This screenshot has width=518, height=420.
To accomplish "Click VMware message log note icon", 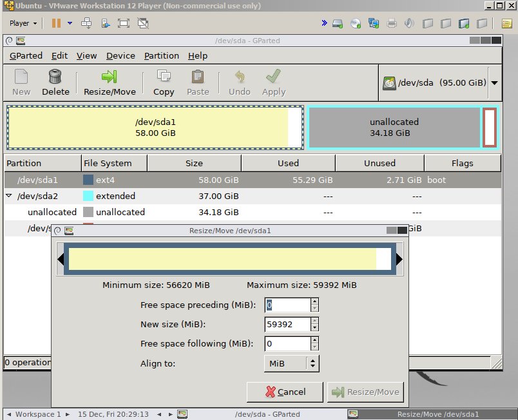I will [507, 23].
